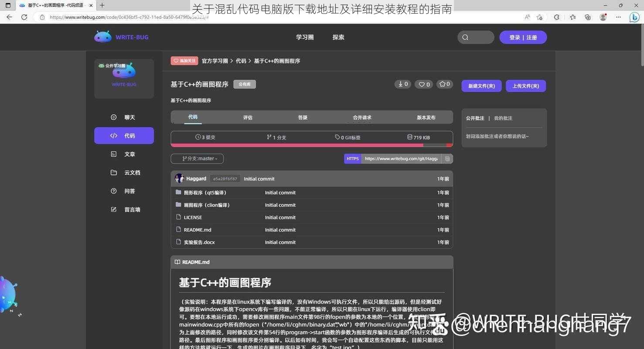This screenshot has height=349, width=644.
Task: Open the 云文档 cloud docs sidebar item
Action: tap(124, 173)
